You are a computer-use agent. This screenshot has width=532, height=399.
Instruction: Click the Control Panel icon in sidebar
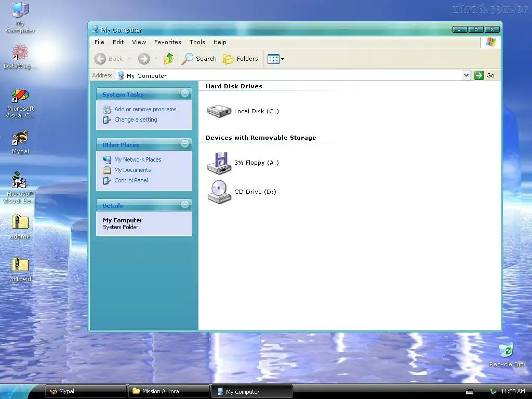pyautogui.click(x=107, y=180)
